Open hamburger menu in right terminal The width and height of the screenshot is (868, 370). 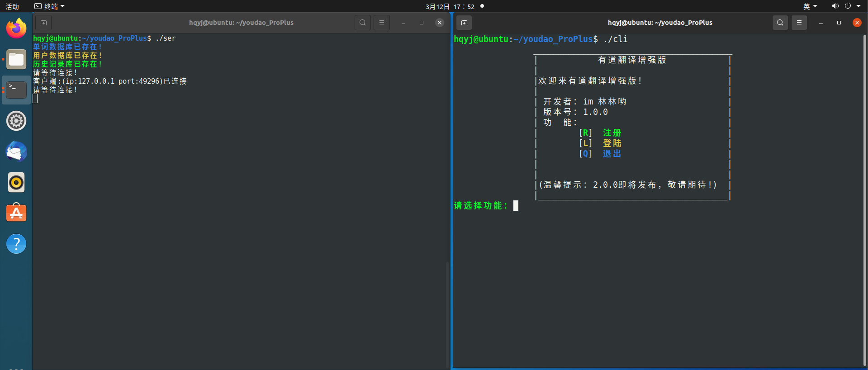799,23
